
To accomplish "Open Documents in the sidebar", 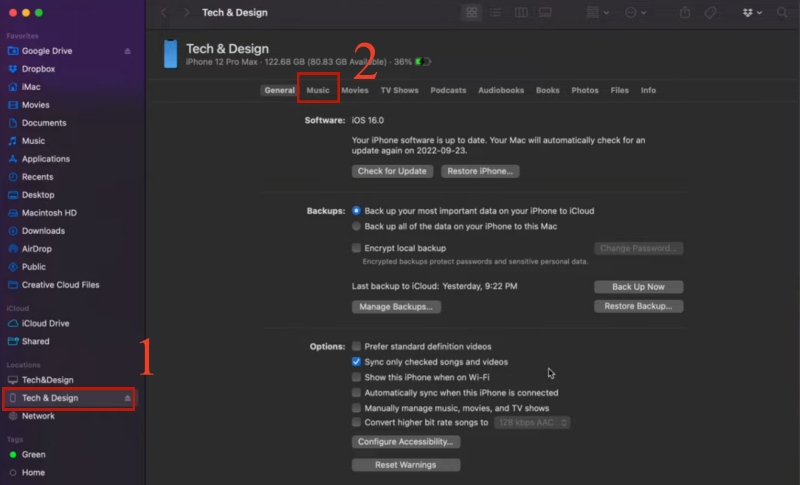I will point(44,123).
